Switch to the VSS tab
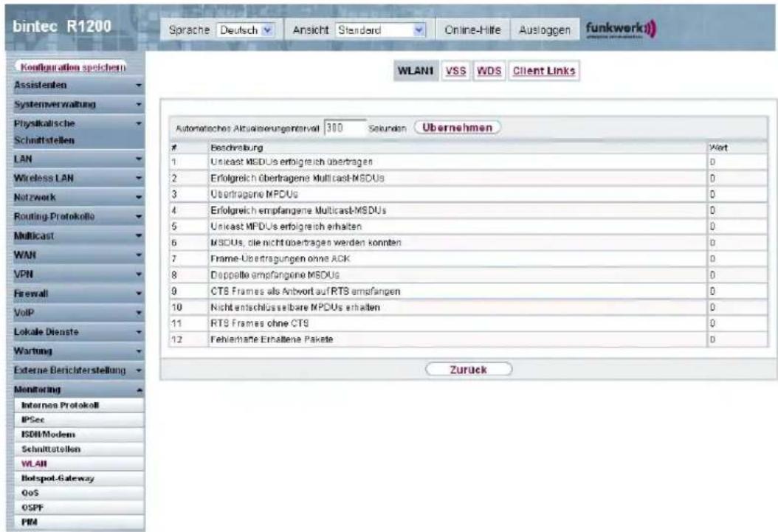The width and height of the screenshot is (778, 532). pyautogui.click(x=455, y=71)
